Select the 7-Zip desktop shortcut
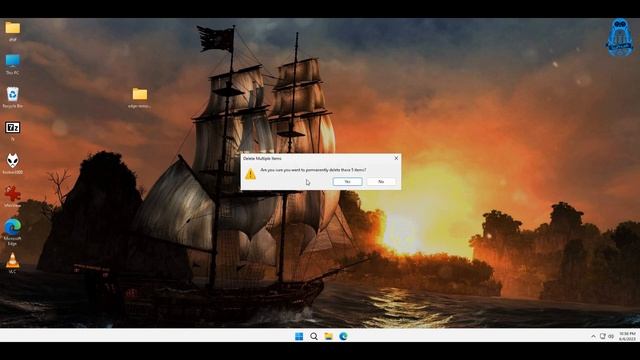The width and height of the screenshot is (640, 360). (x=13, y=131)
